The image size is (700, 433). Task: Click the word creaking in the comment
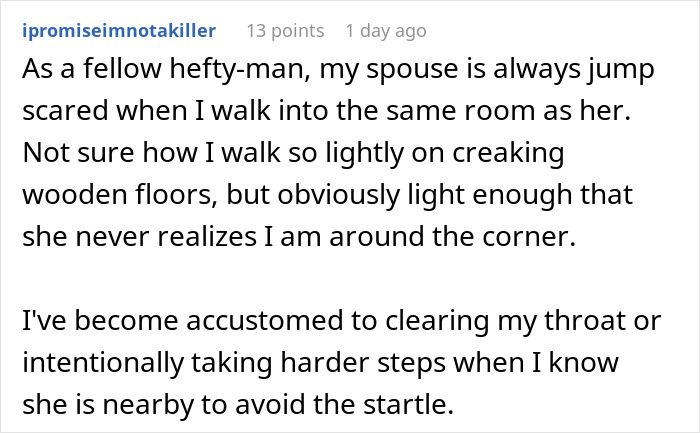point(508,153)
